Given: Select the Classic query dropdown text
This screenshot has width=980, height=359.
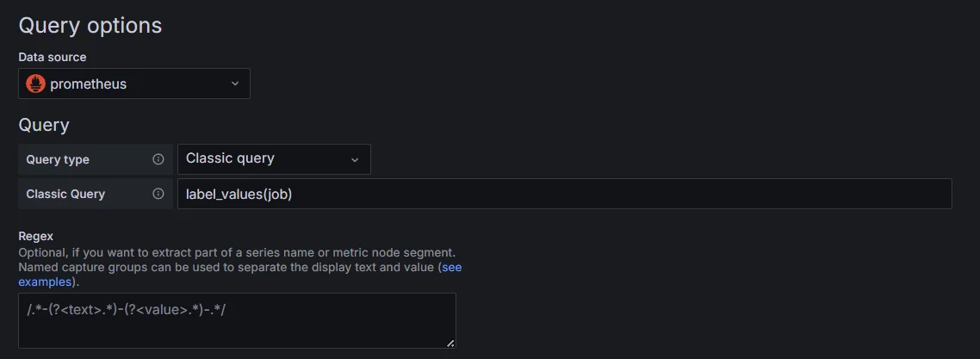Looking at the screenshot, I should [230, 158].
